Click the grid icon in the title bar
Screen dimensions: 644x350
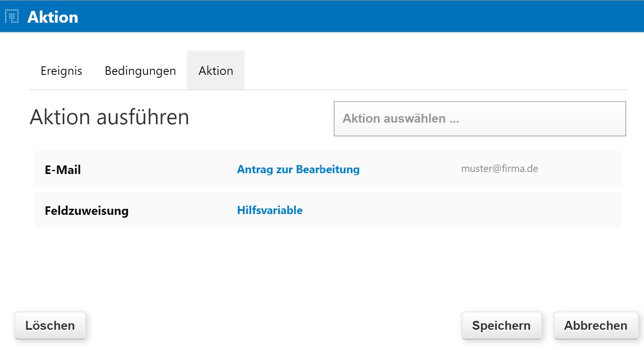pos(12,16)
